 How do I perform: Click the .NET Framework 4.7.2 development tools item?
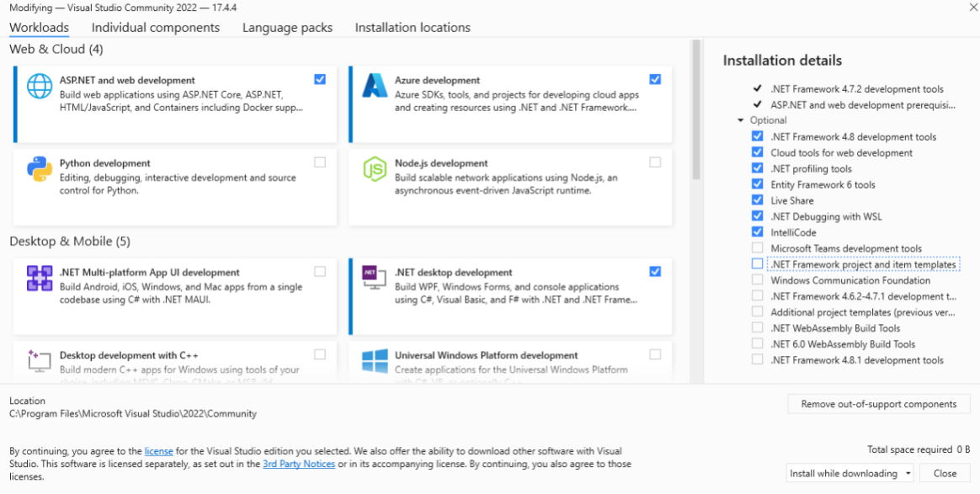point(857,89)
